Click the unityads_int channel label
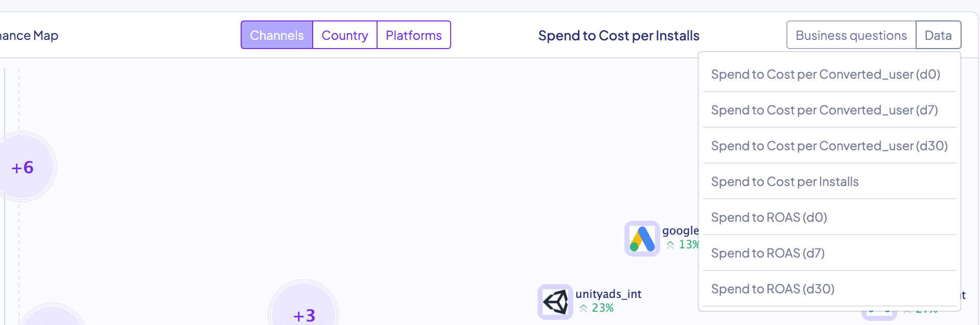This screenshot has height=325, width=980. pyautogui.click(x=608, y=294)
